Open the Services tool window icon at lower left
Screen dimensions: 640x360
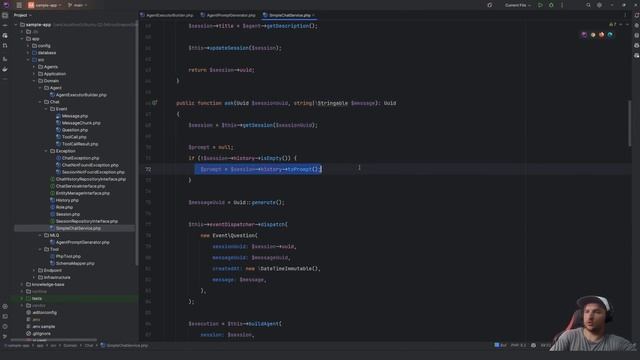(5, 306)
